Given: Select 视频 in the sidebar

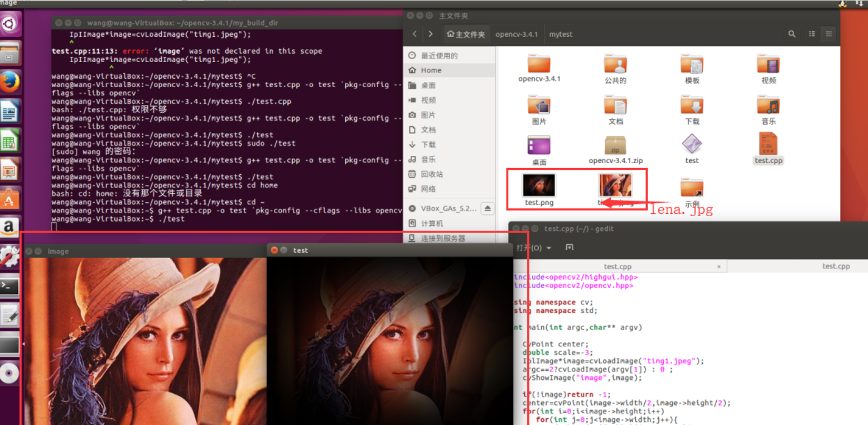Looking at the screenshot, I should pos(449,100).
